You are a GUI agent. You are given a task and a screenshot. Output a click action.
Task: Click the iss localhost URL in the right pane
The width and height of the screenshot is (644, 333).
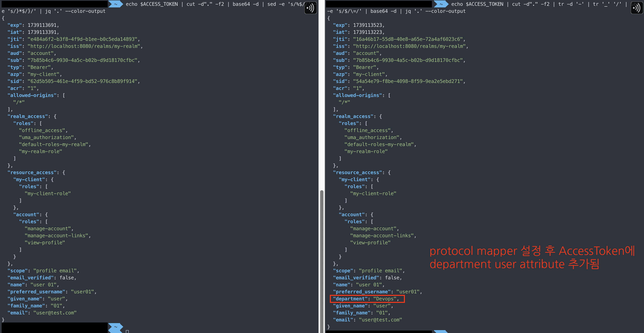[x=409, y=46]
